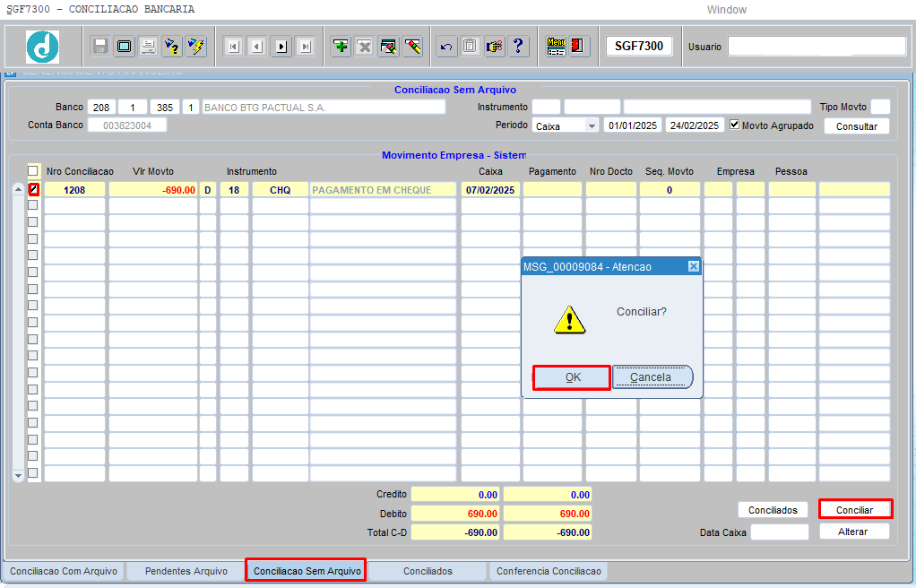Image resolution: width=916 pixels, height=588 pixels.
Task: Click the Clear Block eraser-window icon
Action: [x=388, y=47]
